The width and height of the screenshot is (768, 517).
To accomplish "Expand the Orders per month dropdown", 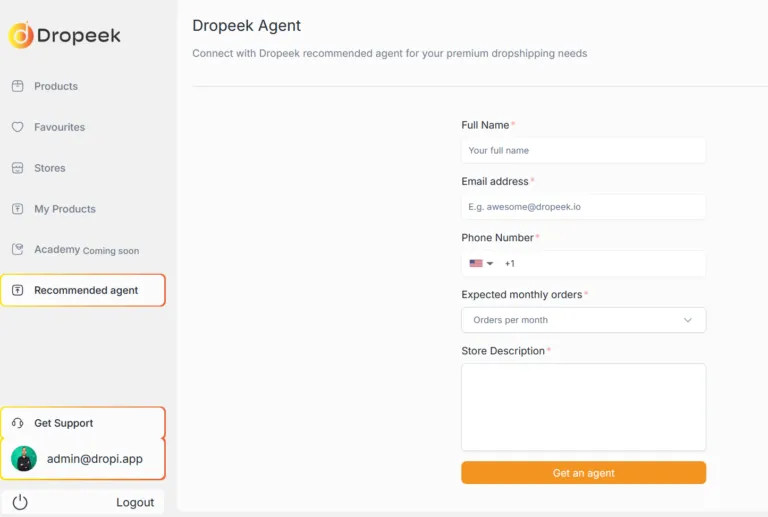I will point(583,320).
